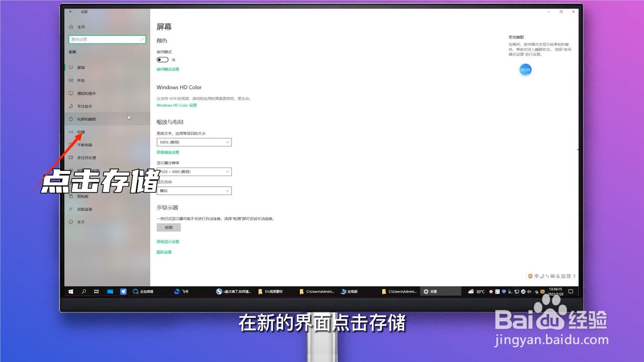Open the 夜间模式设置 link
644x362 pixels.
(167, 69)
